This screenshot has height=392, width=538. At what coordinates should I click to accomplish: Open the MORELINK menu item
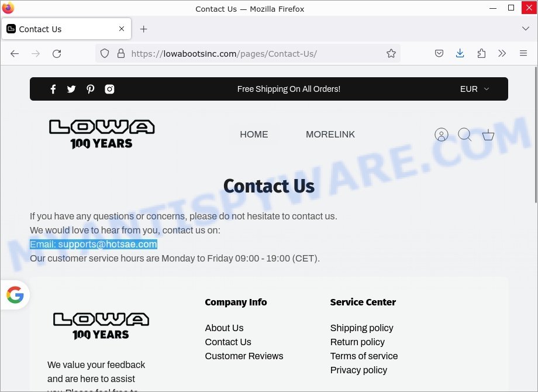point(330,135)
